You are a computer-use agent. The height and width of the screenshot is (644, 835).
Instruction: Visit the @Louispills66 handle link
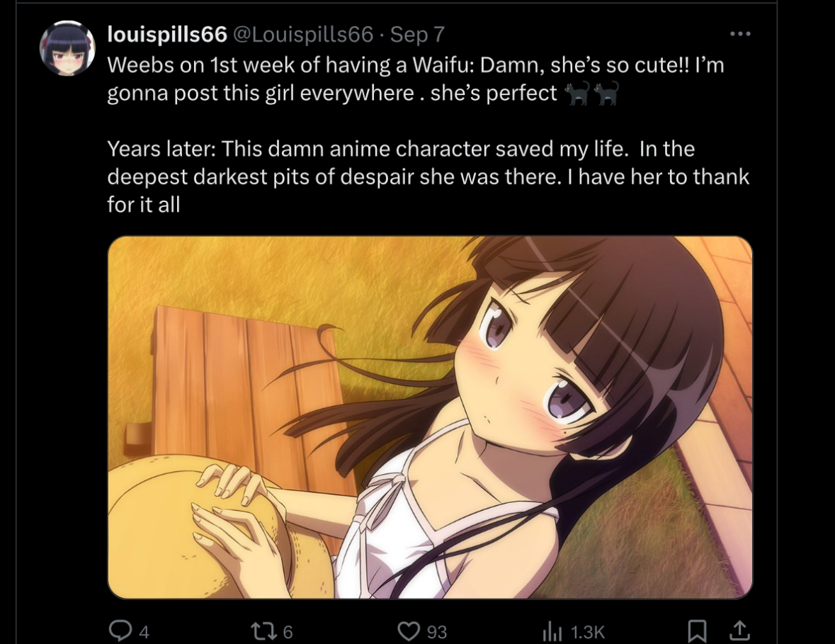pyautogui.click(x=303, y=35)
